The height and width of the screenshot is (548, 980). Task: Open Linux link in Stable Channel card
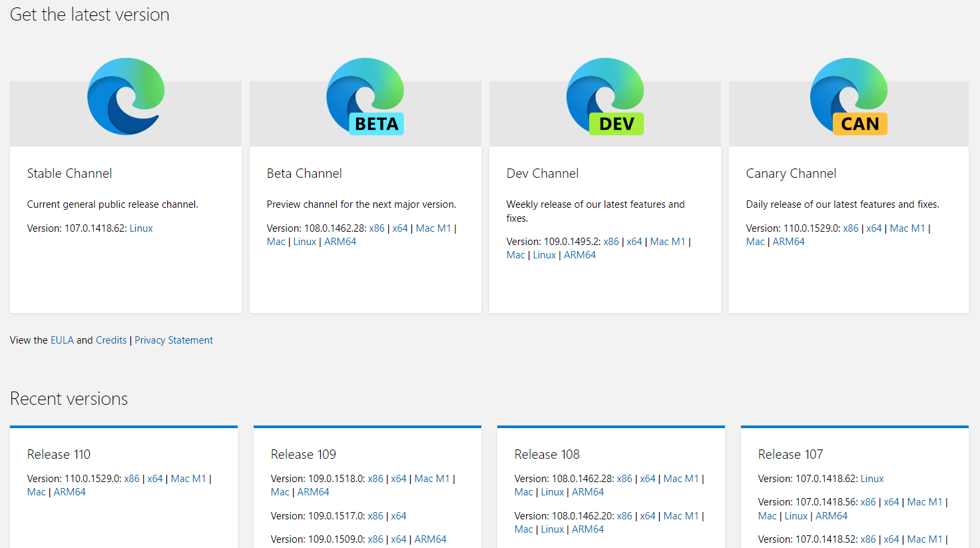coord(141,228)
